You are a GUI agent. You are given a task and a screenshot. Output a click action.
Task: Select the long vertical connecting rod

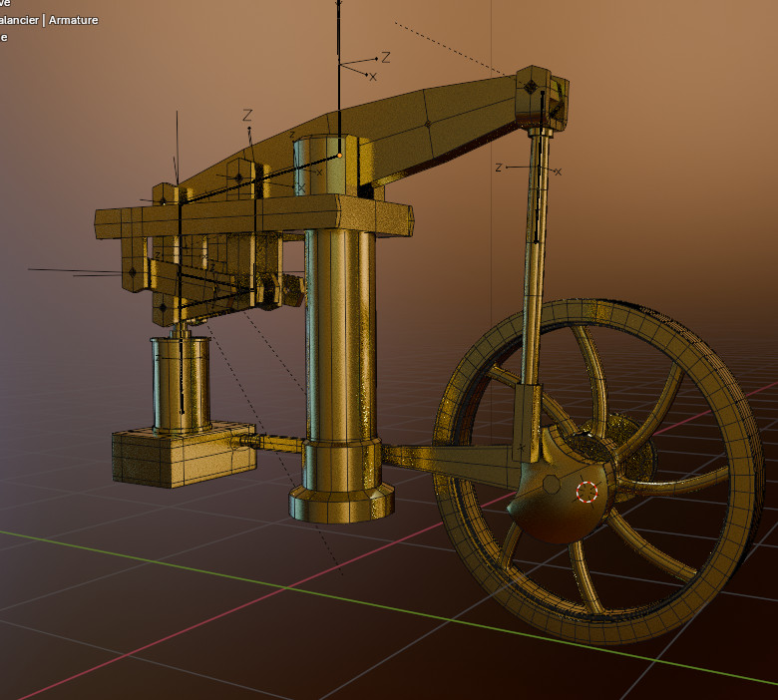pos(535,258)
